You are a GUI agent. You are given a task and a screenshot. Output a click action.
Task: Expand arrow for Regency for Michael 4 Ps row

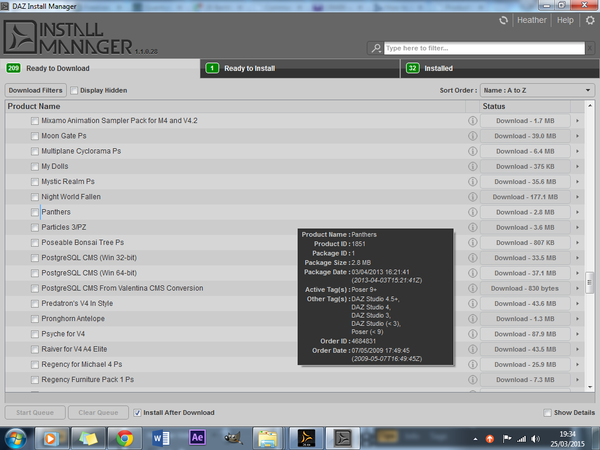coord(577,364)
